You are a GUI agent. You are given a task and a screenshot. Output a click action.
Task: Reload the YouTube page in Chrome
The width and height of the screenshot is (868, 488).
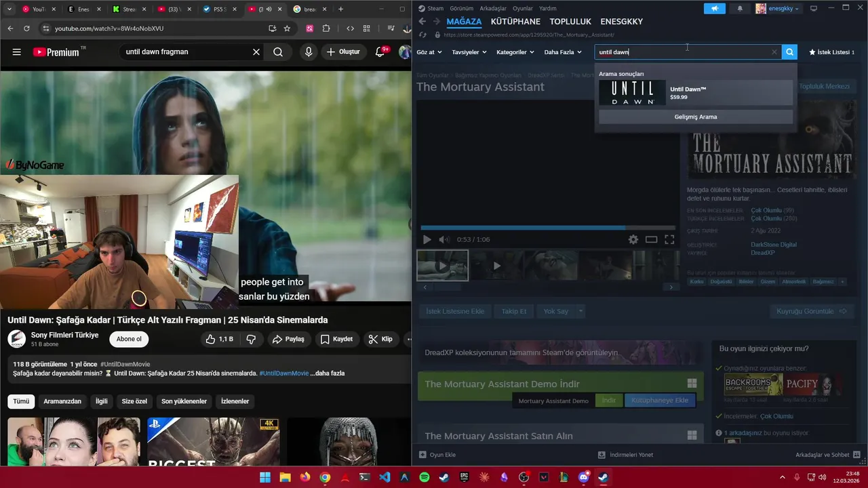click(x=26, y=28)
